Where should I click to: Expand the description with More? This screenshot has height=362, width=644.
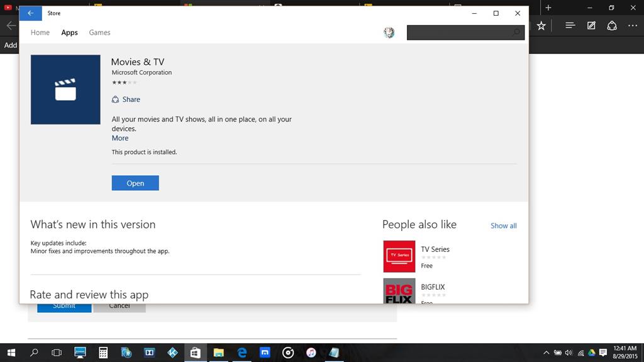120,139
